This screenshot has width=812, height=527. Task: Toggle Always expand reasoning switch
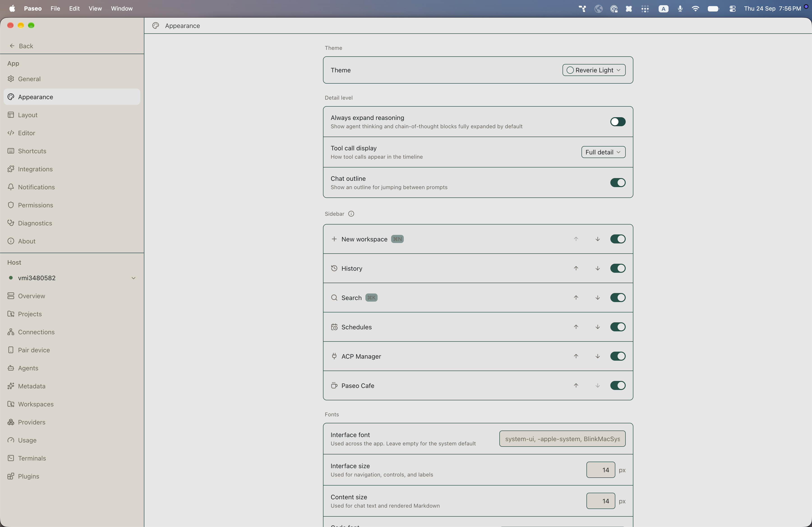pos(618,122)
